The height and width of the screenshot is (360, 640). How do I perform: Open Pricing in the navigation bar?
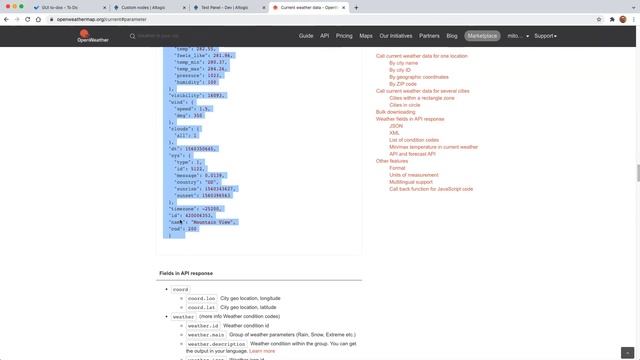click(344, 36)
